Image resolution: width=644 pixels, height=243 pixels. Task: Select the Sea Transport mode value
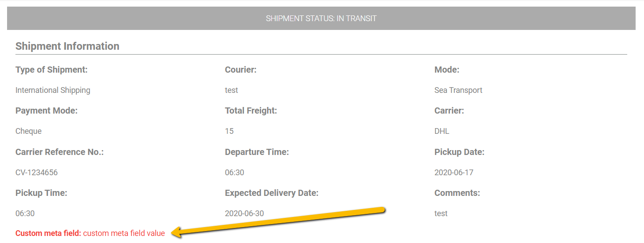pyautogui.click(x=458, y=90)
